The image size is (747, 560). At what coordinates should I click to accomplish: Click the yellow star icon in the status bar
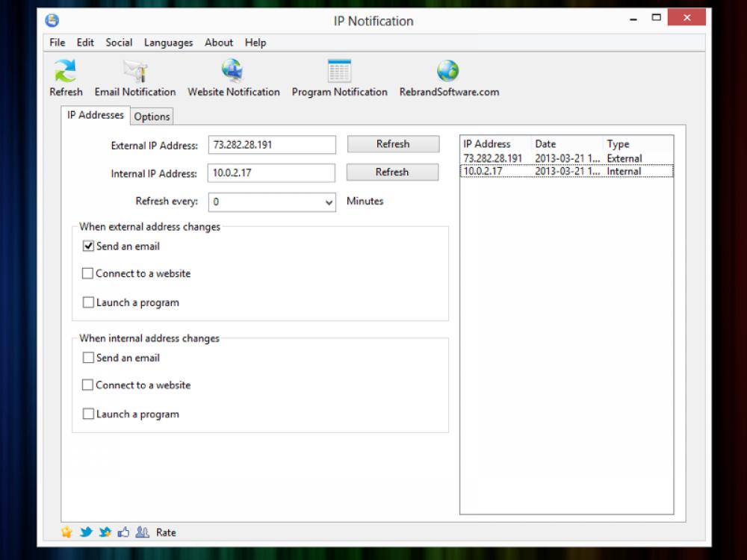[x=66, y=532]
